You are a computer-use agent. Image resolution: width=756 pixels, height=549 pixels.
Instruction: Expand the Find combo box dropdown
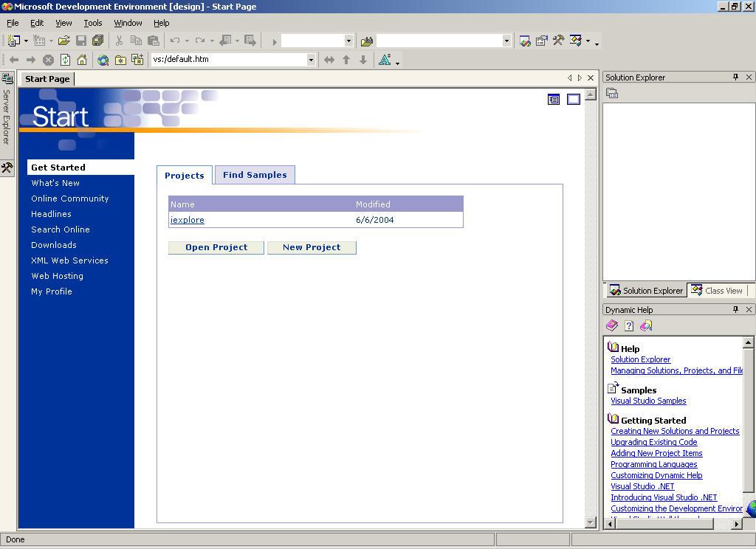[x=506, y=41]
